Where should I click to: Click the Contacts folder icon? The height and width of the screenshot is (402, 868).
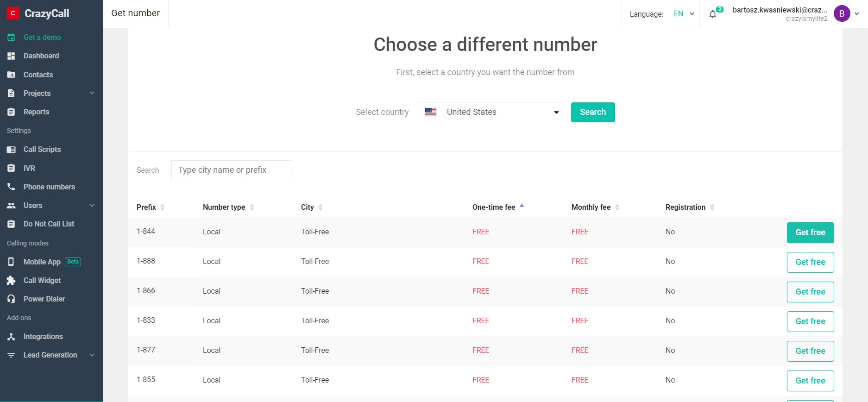(x=11, y=75)
